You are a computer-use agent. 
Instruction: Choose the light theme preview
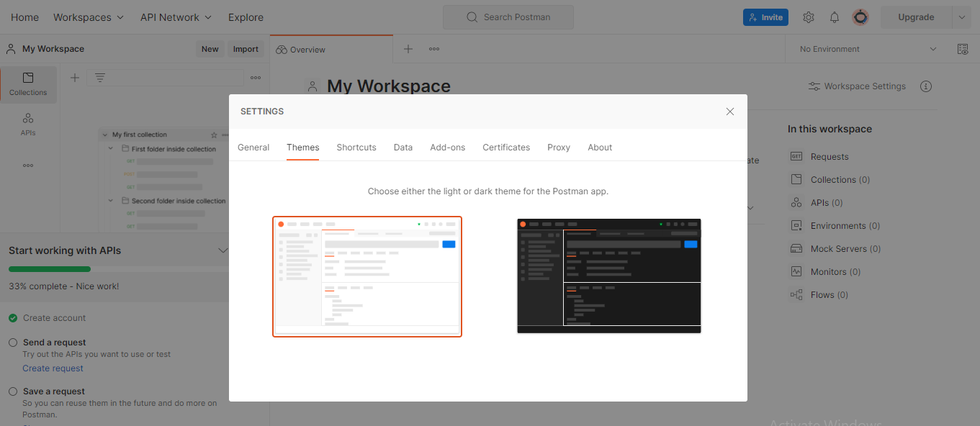(x=367, y=276)
